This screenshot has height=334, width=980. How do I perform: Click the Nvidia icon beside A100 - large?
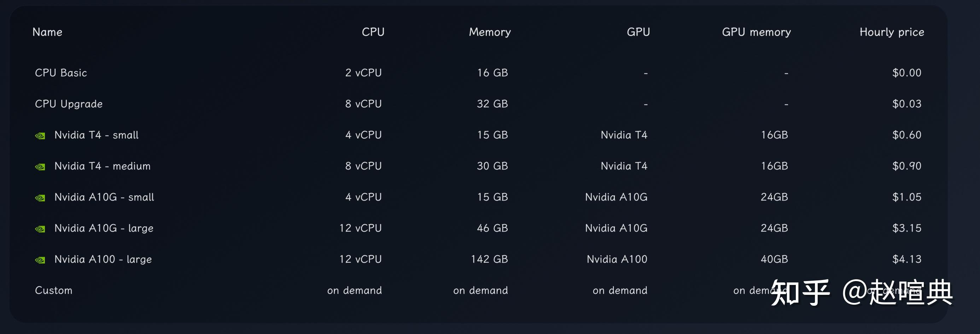tap(40, 260)
